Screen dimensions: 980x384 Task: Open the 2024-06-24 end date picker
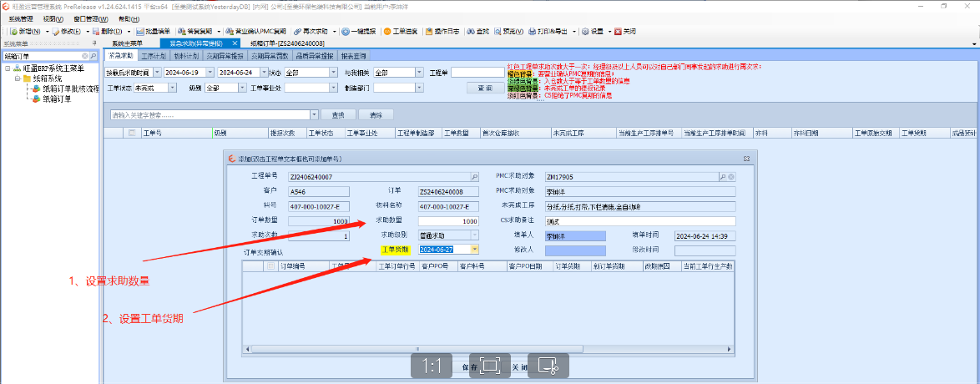(x=265, y=72)
